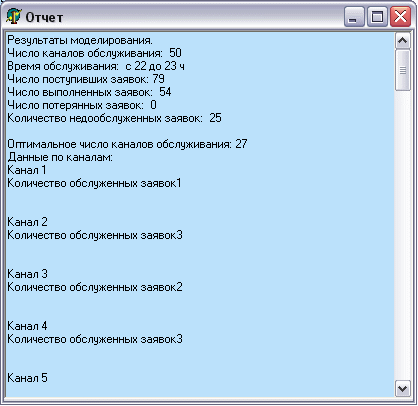Click the 'Канал 5' line
This screenshot has width=418, height=406.
[x=27, y=378]
